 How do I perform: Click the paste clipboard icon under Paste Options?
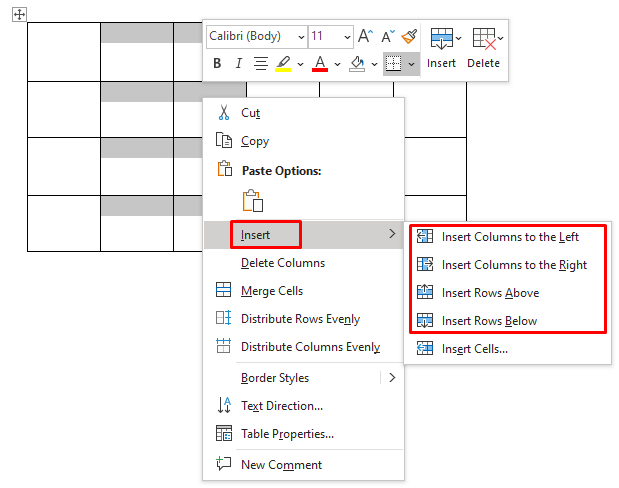252,200
